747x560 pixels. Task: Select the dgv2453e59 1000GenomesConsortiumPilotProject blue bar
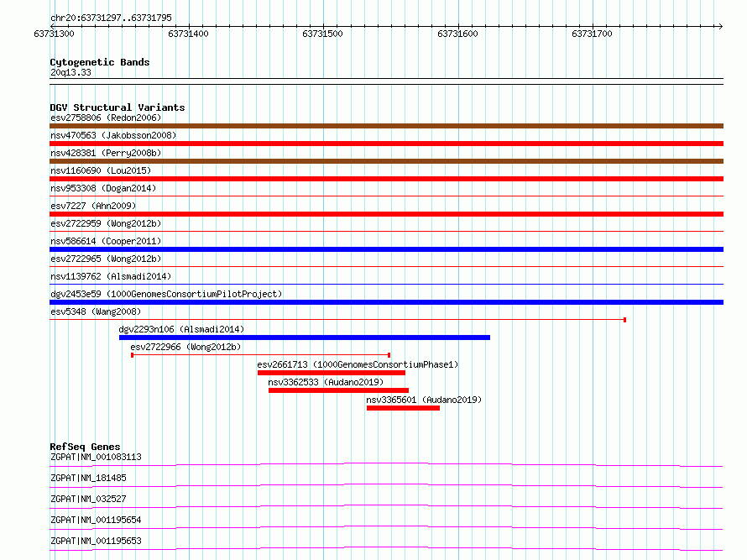pyautogui.click(x=386, y=302)
